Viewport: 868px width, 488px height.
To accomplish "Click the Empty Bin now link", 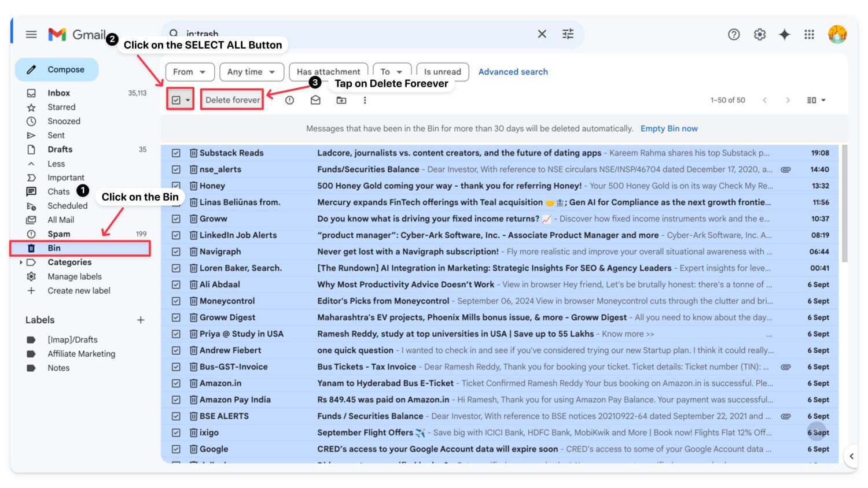I will click(668, 128).
